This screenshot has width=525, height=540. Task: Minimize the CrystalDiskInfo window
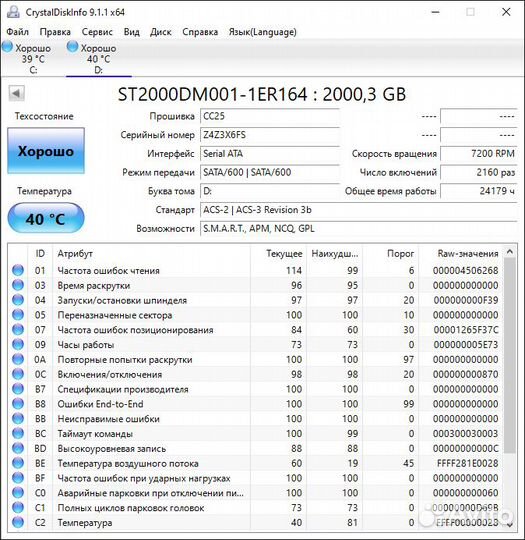coord(435,12)
